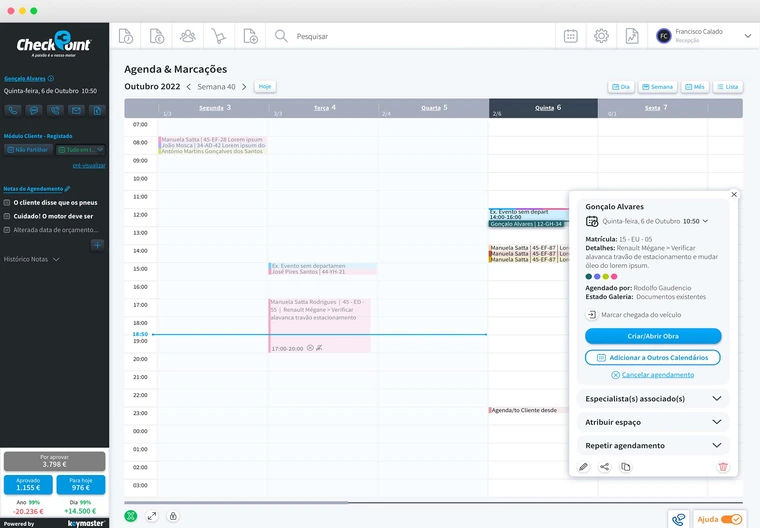Click the email envelope icon in sidebar
Viewport: 760px width, 528px height.
point(76,110)
